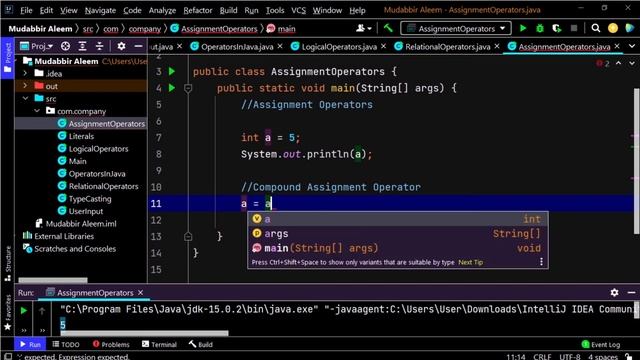
Task: Collapse the com.company package
Action: click(x=37, y=111)
